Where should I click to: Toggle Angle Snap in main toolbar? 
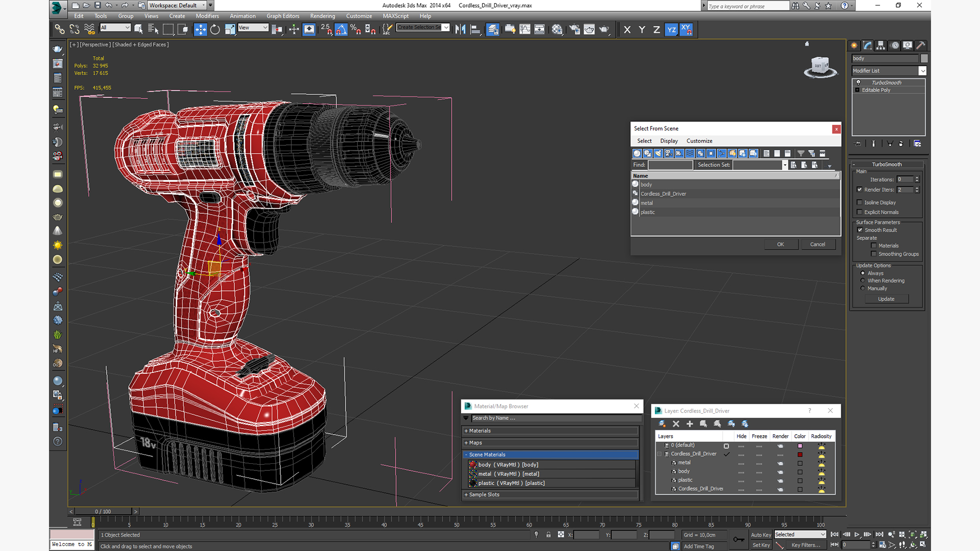[x=341, y=30]
